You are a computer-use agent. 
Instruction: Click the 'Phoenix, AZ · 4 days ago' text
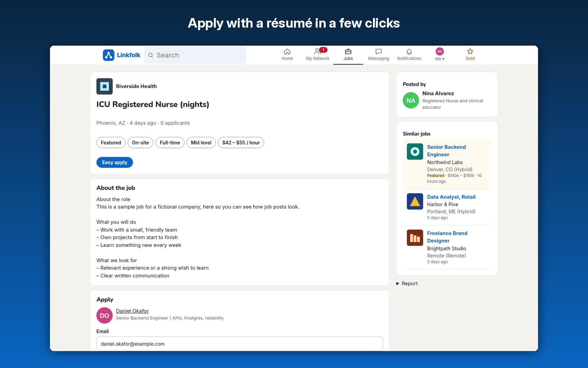(126, 123)
